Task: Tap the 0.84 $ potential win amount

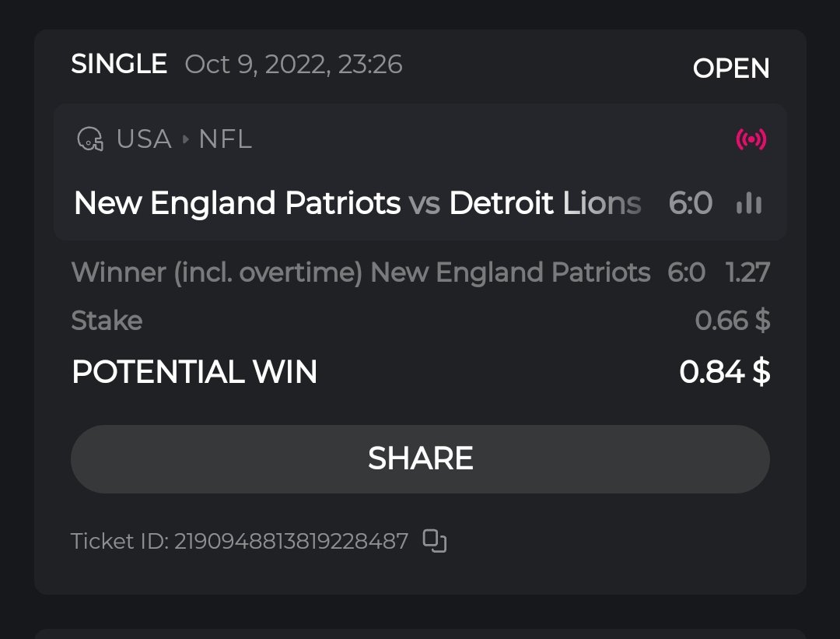Action: click(x=724, y=372)
